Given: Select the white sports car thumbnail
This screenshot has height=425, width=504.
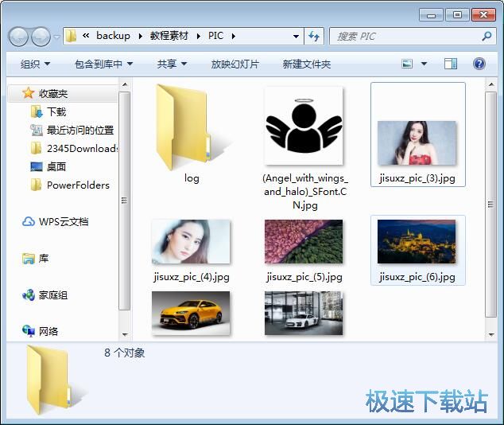Looking at the screenshot, I should tap(304, 314).
